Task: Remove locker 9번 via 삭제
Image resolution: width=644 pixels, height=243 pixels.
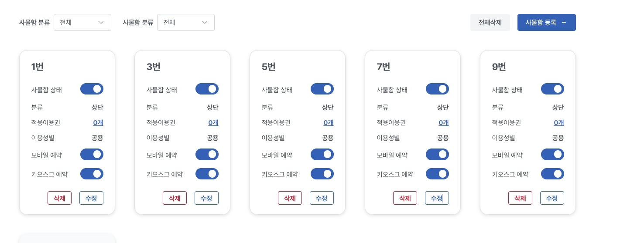Action: coord(520,198)
